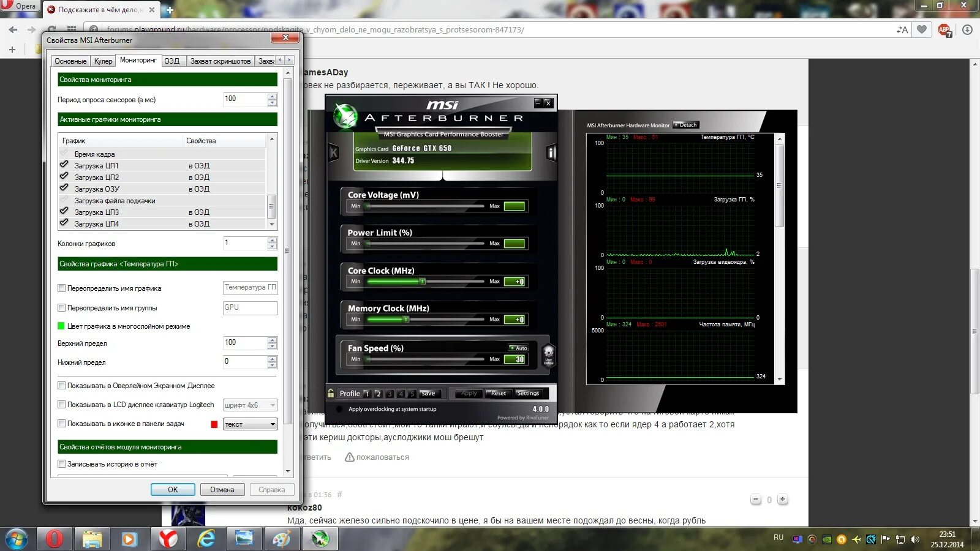
Task: Click the Справка button
Action: (x=272, y=490)
